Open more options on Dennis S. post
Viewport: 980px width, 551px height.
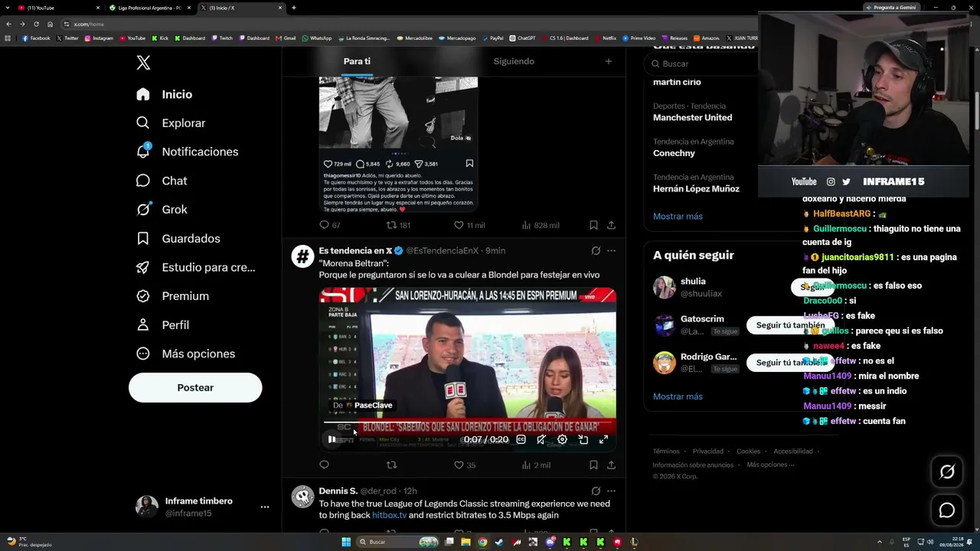click(x=611, y=491)
